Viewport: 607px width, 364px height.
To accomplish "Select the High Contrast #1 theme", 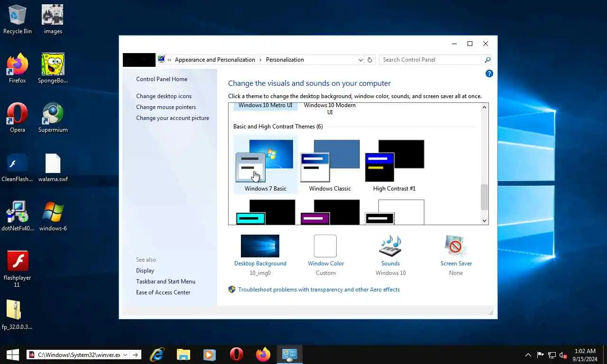I will pyautogui.click(x=395, y=165).
